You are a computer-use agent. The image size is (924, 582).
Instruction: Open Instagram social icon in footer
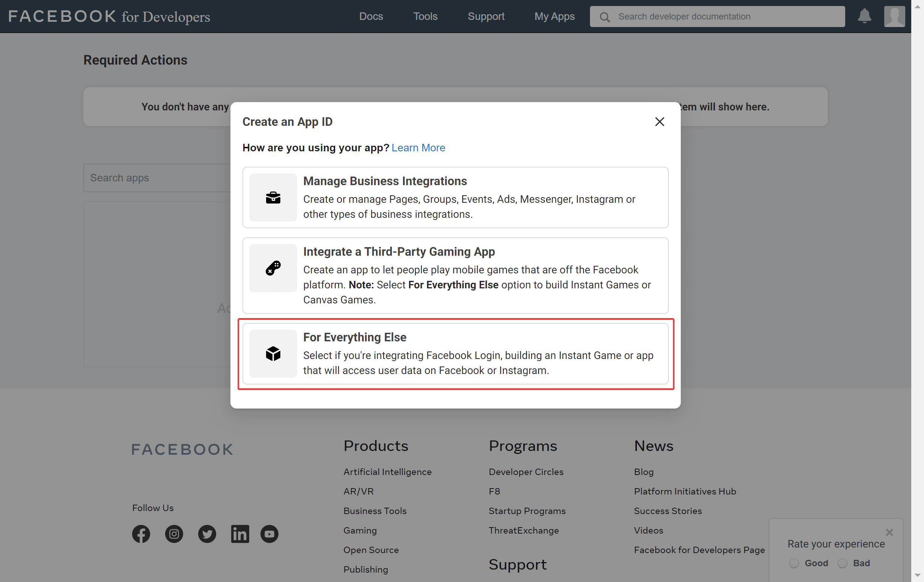point(174,534)
